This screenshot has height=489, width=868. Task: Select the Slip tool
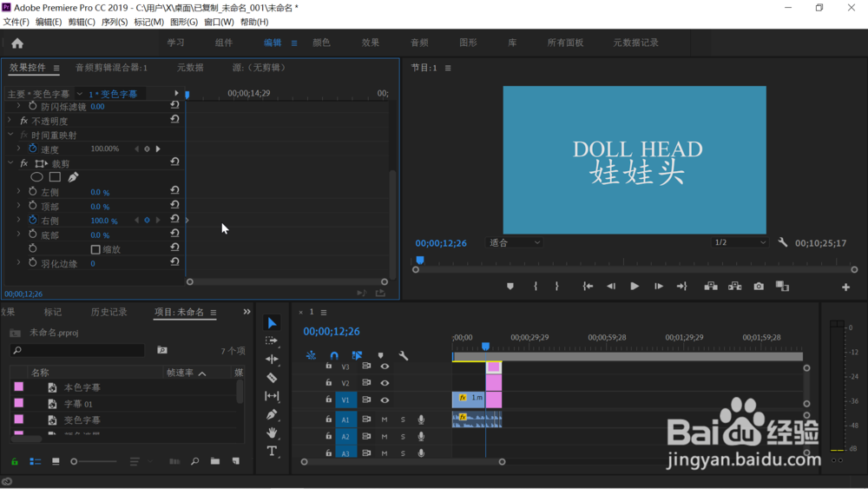point(272,396)
